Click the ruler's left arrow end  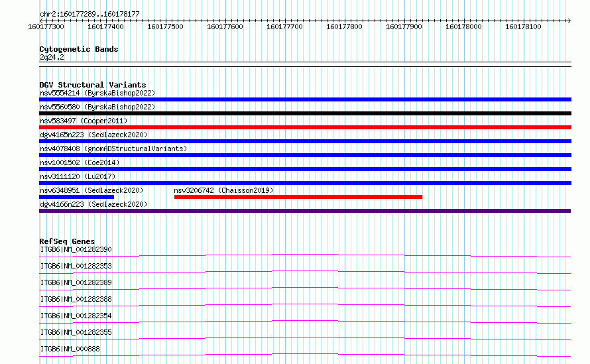point(41,21)
